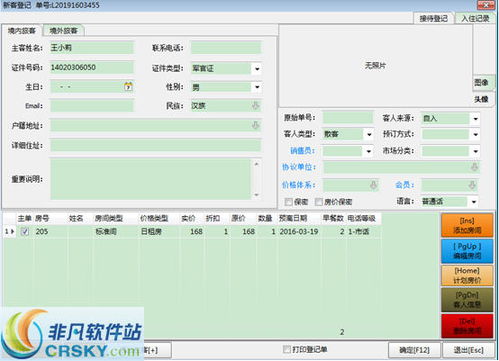Close the 新客登记 window
Screen dimensions: 499x361
(485, 5)
